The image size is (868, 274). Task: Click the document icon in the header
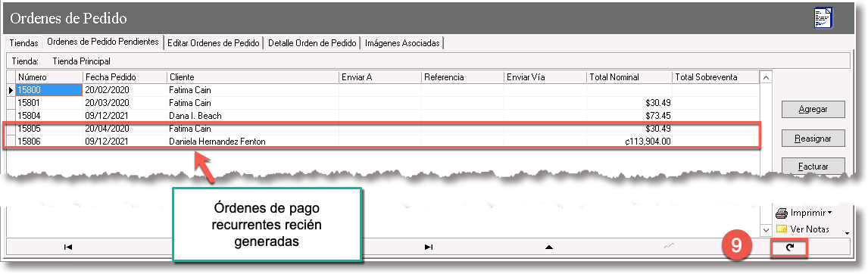(823, 17)
